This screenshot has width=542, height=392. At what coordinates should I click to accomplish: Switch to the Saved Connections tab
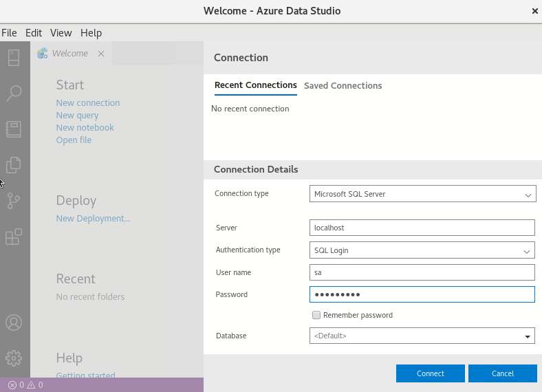click(x=343, y=86)
